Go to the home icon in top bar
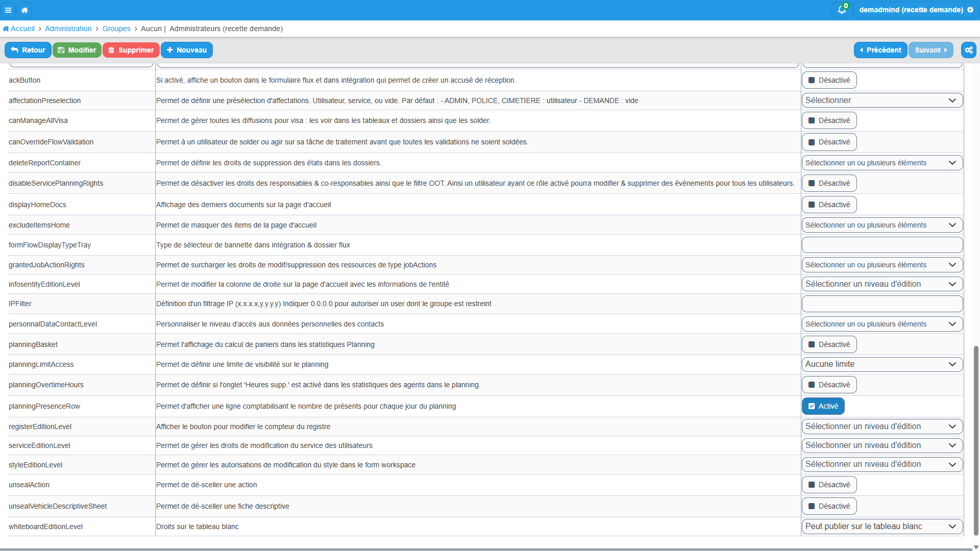 coord(24,10)
